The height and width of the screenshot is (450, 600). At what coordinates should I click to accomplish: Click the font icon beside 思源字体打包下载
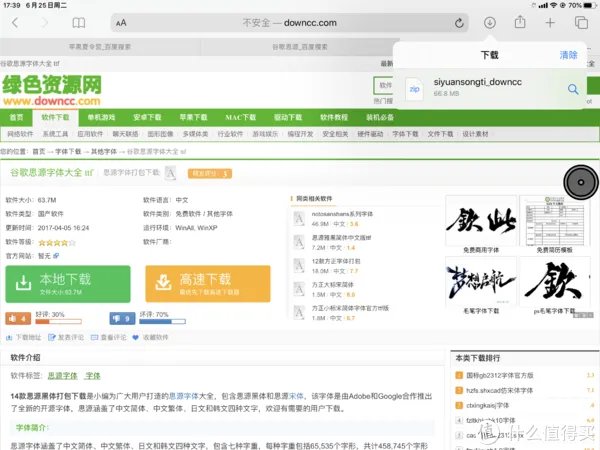click(x=170, y=173)
